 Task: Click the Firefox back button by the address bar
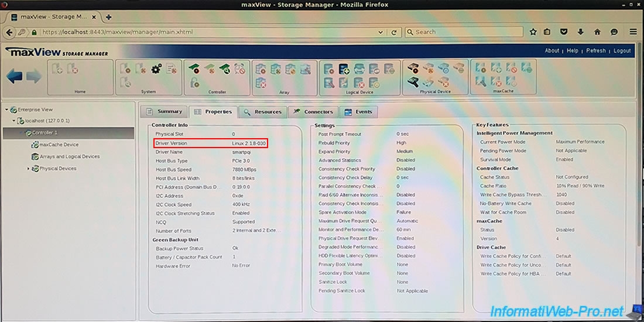(9, 32)
